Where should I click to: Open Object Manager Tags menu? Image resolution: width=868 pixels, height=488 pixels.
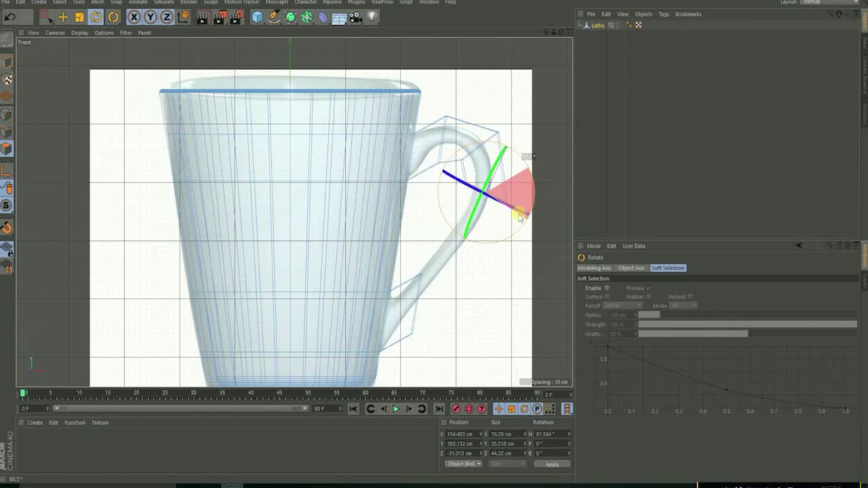(x=664, y=14)
